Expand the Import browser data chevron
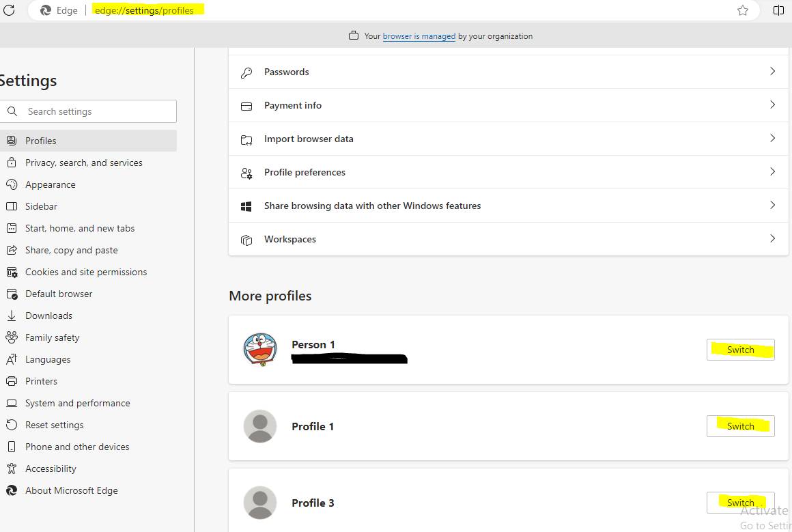The width and height of the screenshot is (792, 532). [772, 138]
